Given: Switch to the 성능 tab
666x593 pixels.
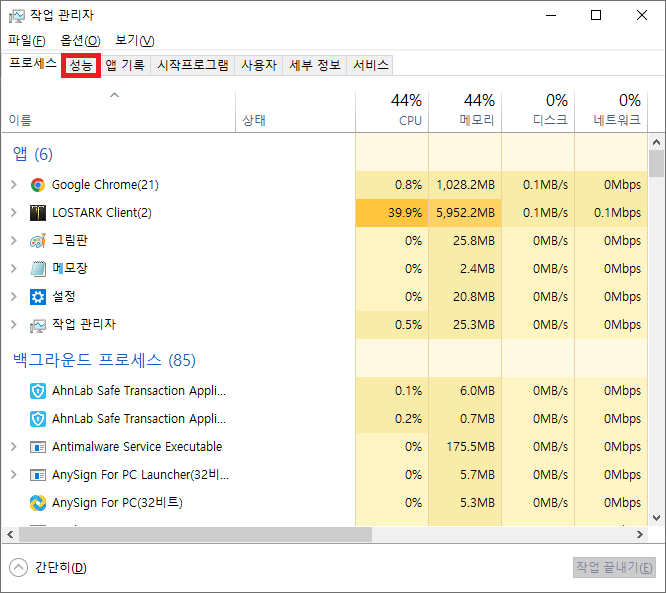Looking at the screenshot, I should click(81, 65).
